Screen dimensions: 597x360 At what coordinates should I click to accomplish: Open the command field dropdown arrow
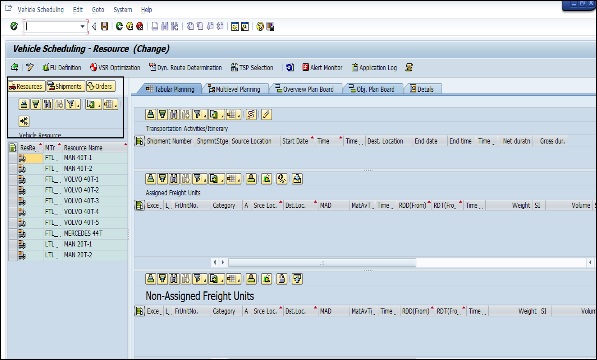point(82,27)
